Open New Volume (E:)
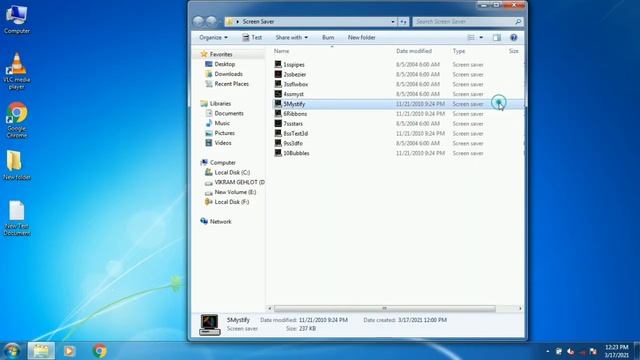The image size is (640, 360). (235, 192)
